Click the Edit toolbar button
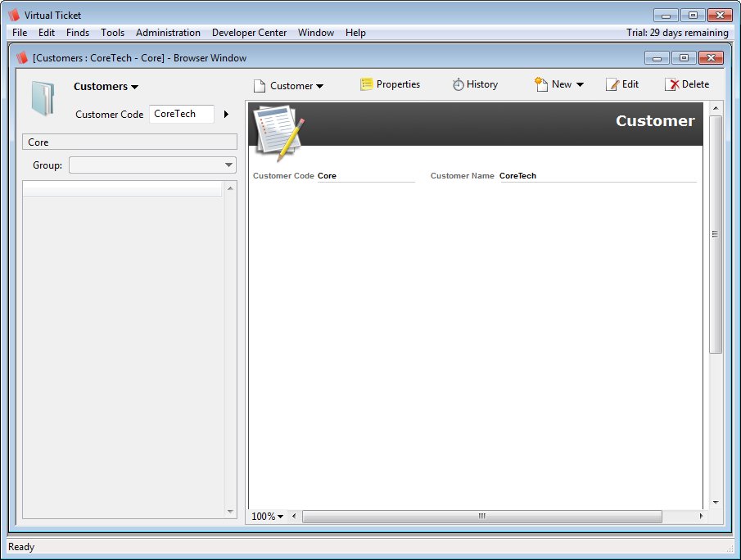Screen dimensions: 741x560 click(622, 84)
